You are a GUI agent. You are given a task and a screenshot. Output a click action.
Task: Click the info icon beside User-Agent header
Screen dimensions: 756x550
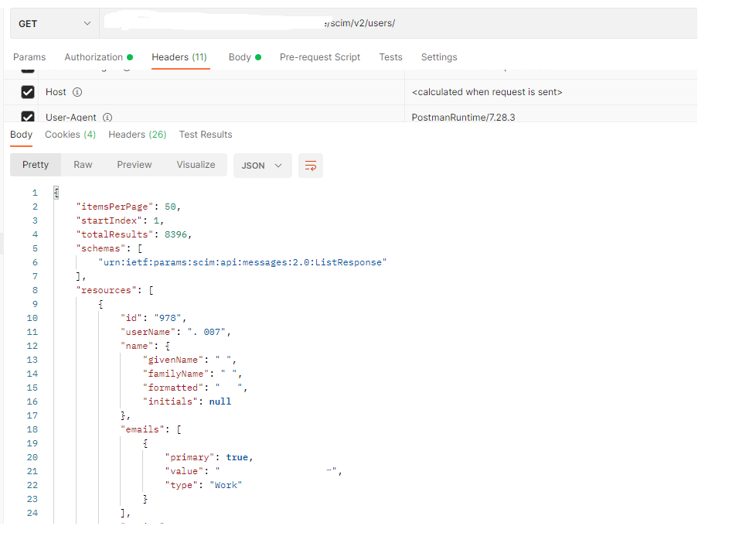coord(107,118)
